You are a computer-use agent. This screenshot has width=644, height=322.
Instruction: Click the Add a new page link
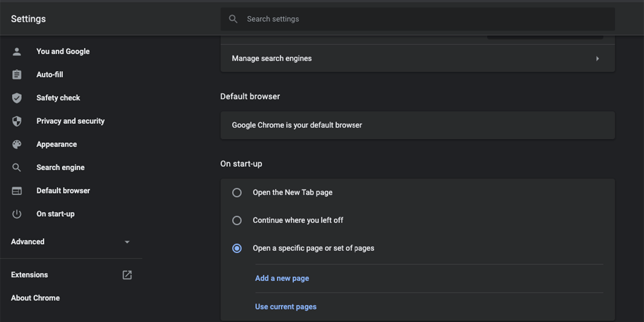pos(282,278)
